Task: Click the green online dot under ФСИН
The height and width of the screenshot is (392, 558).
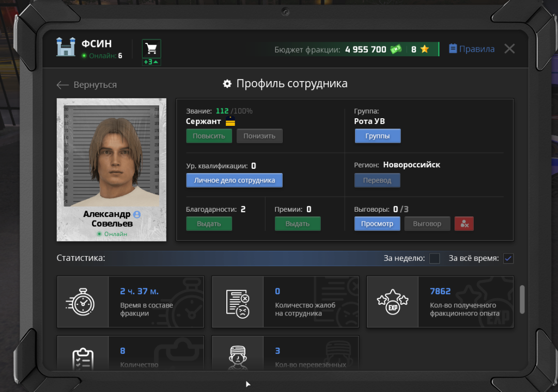Action: [84, 56]
